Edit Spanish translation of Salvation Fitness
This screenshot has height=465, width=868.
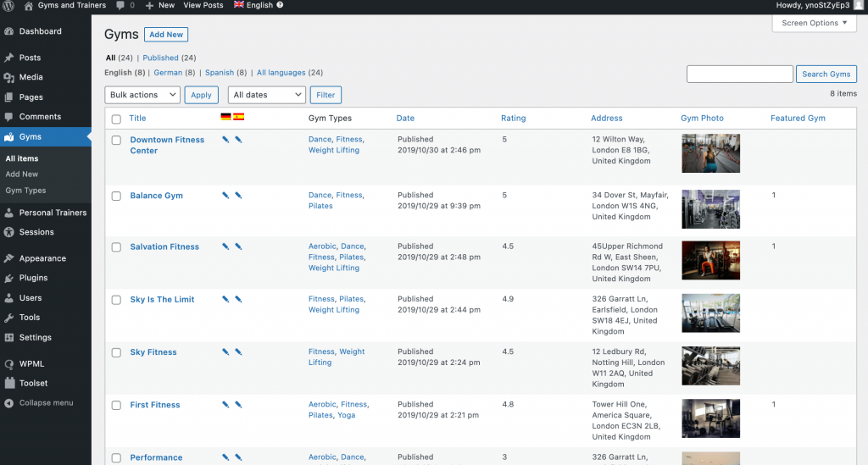click(x=238, y=246)
